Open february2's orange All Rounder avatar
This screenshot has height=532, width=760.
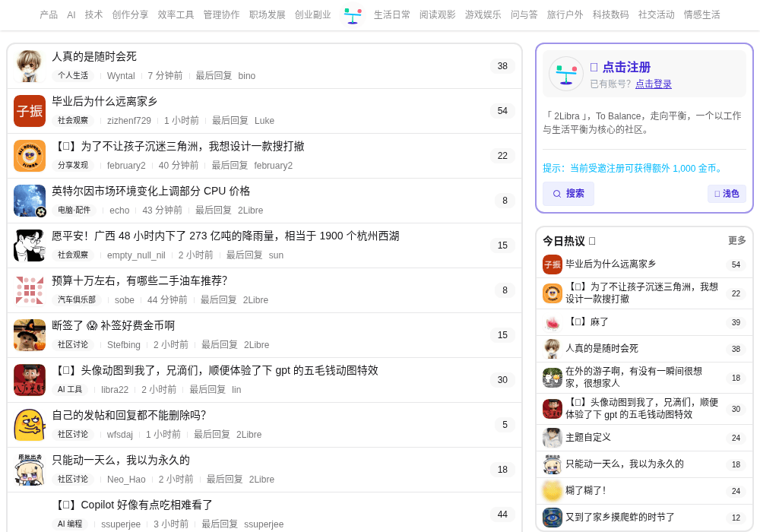30,156
